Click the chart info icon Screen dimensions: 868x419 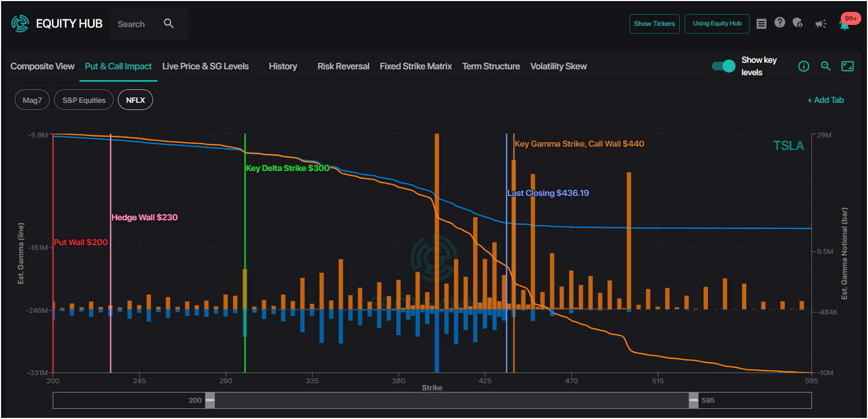click(x=804, y=66)
